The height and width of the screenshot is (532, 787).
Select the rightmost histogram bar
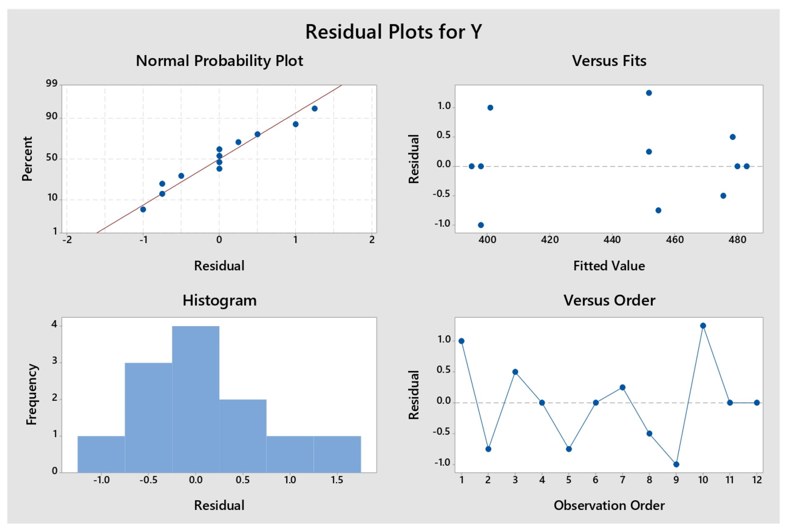[x=337, y=454]
